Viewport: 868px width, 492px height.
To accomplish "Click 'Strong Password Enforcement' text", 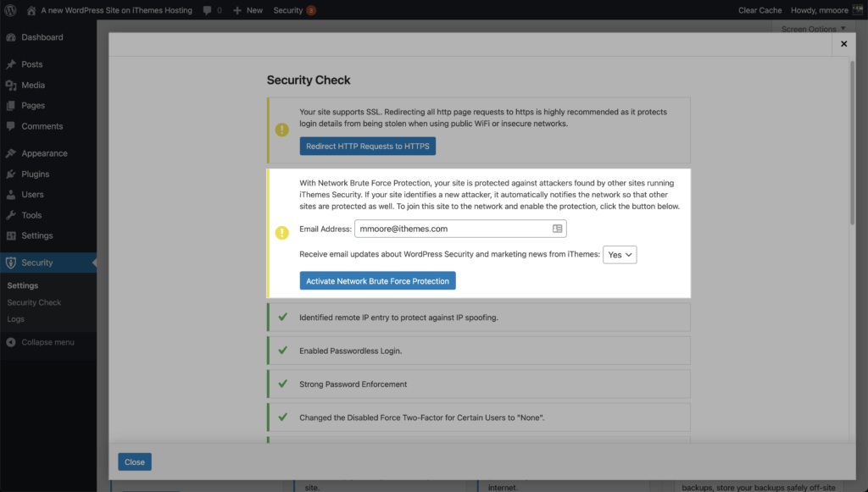I will (x=353, y=384).
